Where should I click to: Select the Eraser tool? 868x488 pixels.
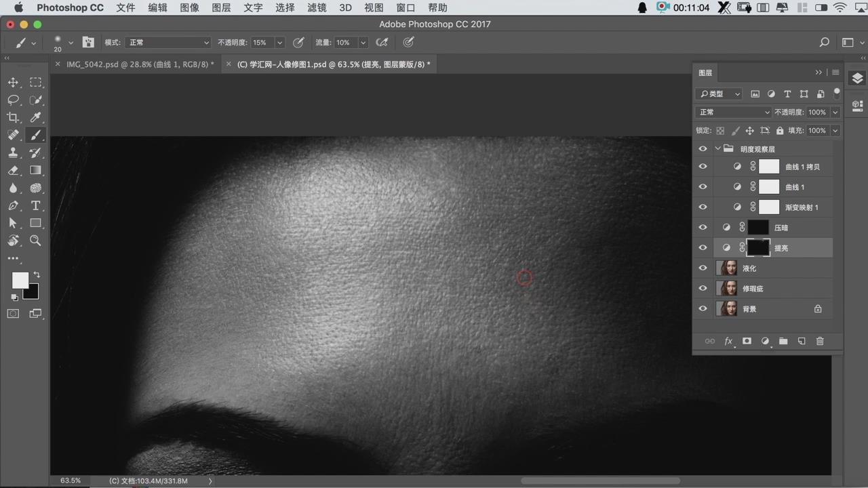[x=13, y=170]
